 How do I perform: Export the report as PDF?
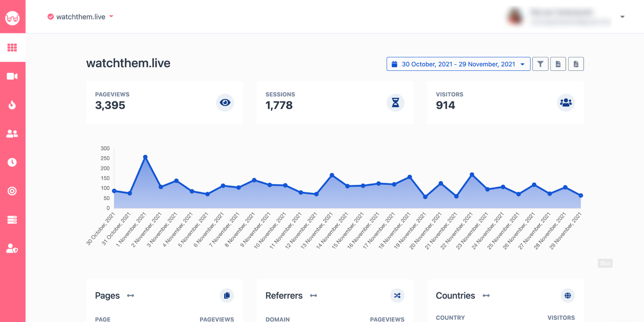point(576,64)
